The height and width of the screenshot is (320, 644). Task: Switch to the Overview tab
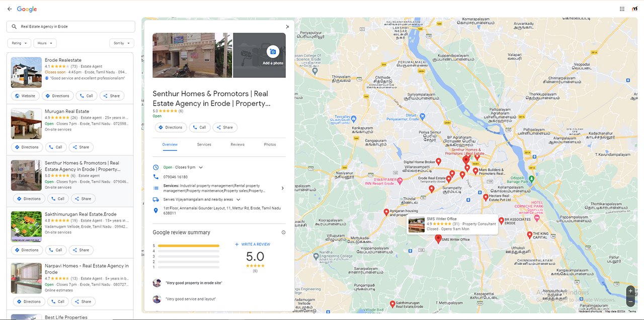click(x=170, y=145)
